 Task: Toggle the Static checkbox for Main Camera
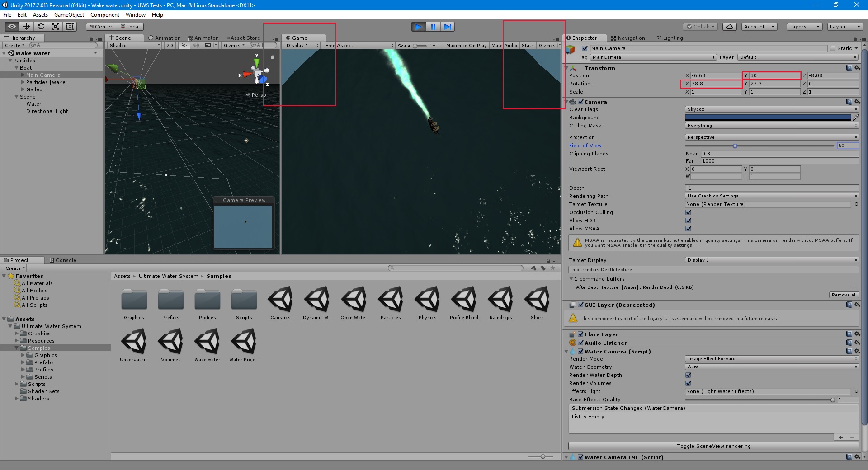(833, 48)
